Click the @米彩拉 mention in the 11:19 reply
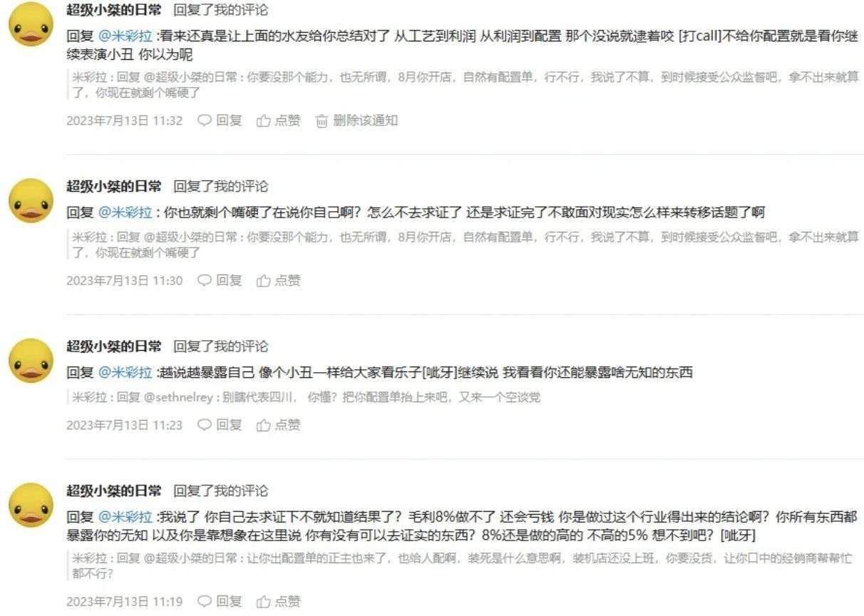The image size is (864, 616). click(125, 516)
